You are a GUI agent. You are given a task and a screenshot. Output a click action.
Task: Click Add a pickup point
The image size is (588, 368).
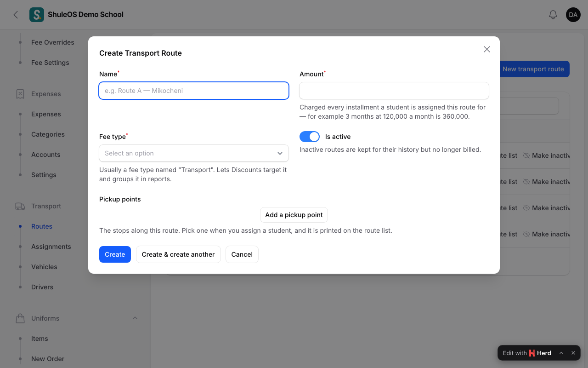pos(294,215)
